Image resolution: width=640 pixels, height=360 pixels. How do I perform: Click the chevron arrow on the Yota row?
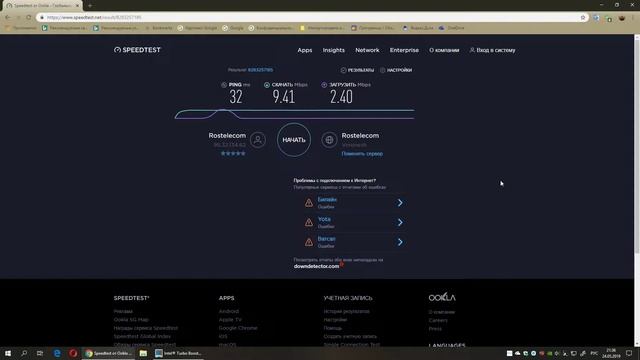click(x=400, y=222)
